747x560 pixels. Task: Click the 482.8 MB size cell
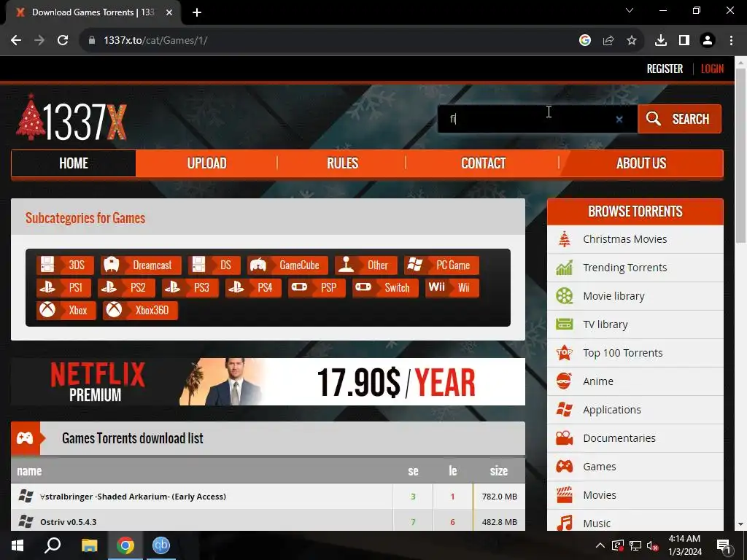(x=499, y=522)
